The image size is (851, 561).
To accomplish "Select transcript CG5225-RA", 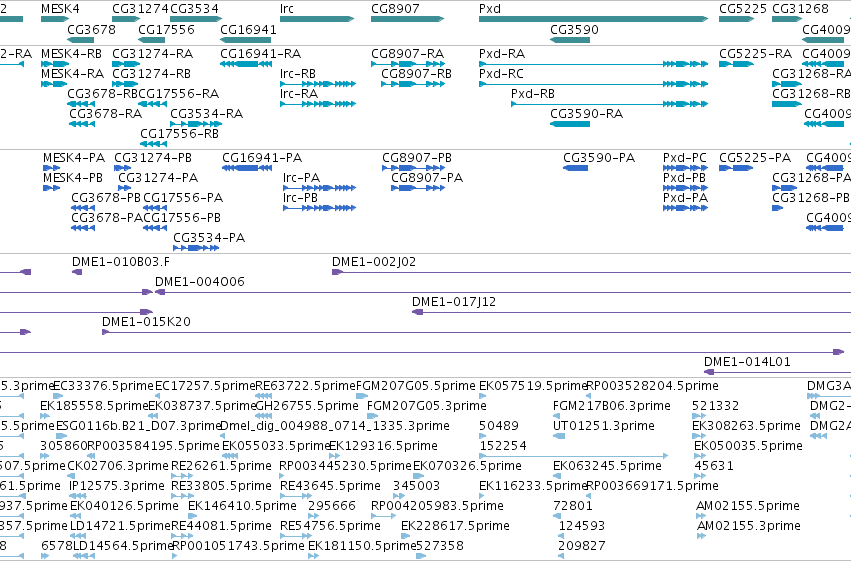I will point(755,54).
